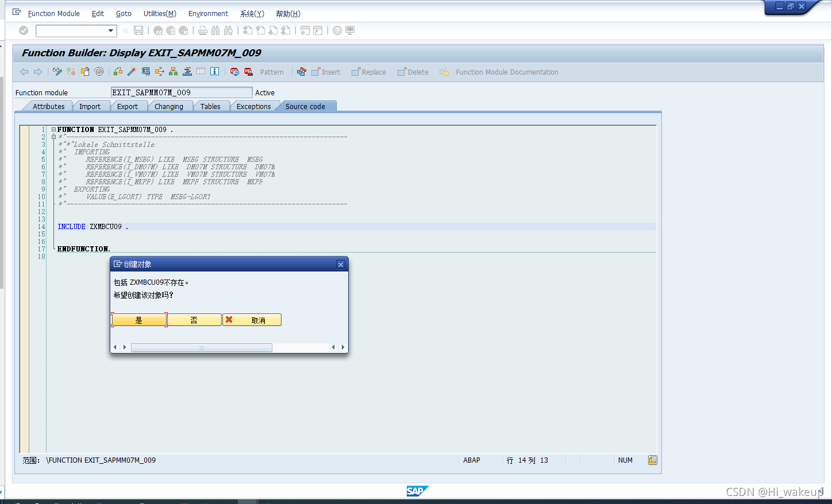Click the Function module name input field
Viewport: 832px width, 504px height.
pyautogui.click(x=182, y=92)
